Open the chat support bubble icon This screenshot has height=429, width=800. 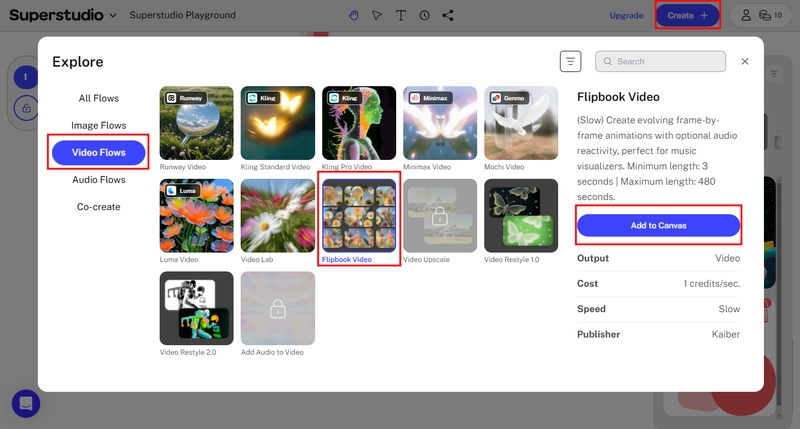[x=26, y=403]
